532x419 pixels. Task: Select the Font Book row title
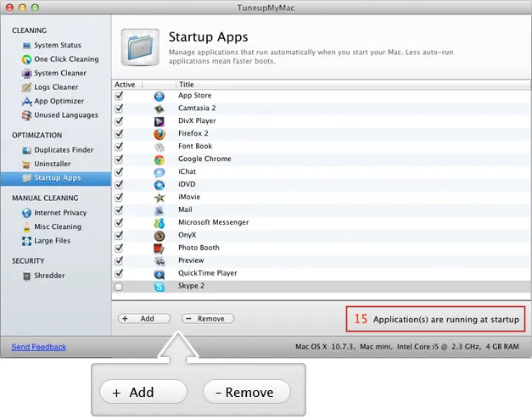(x=195, y=146)
